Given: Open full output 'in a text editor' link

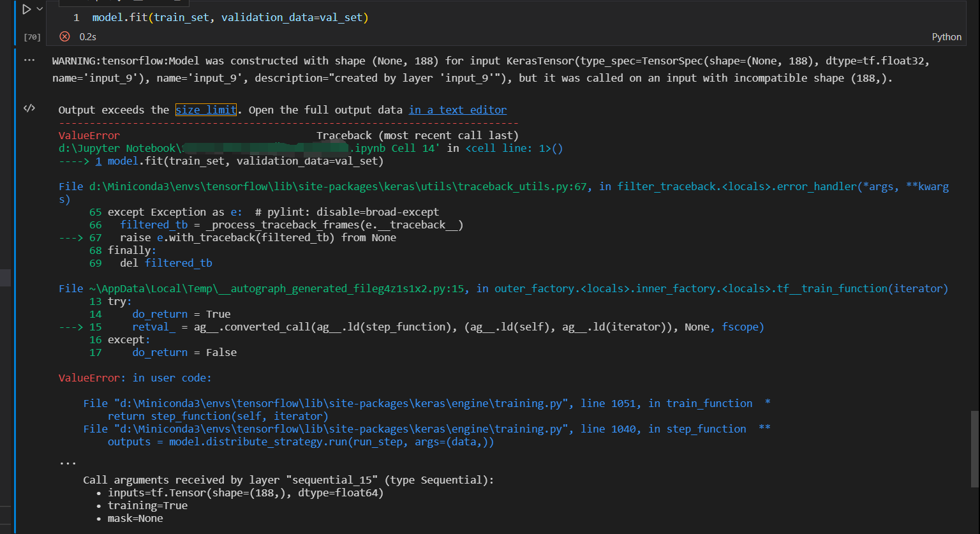Looking at the screenshot, I should pyautogui.click(x=458, y=110).
